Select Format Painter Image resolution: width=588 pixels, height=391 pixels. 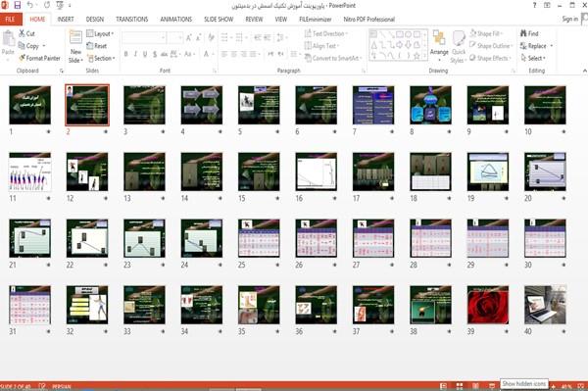(x=39, y=58)
